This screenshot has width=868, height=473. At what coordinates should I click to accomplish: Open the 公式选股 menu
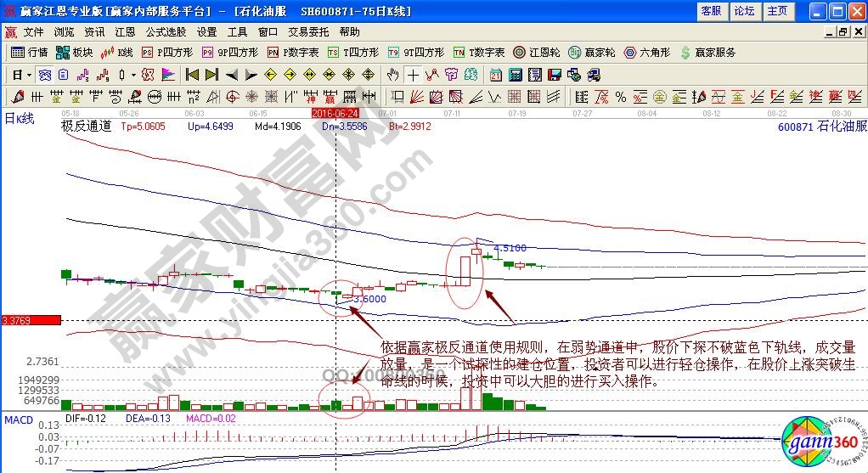click(x=166, y=32)
